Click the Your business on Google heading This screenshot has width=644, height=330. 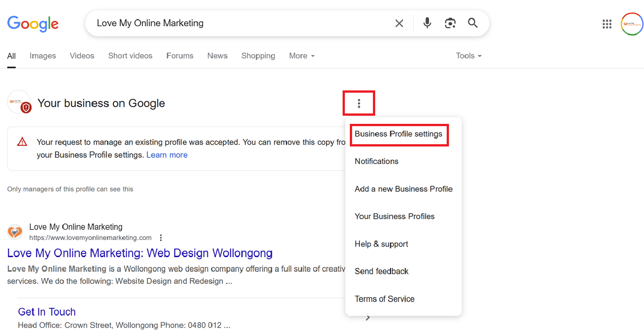pyautogui.click(x=101, y=104)
